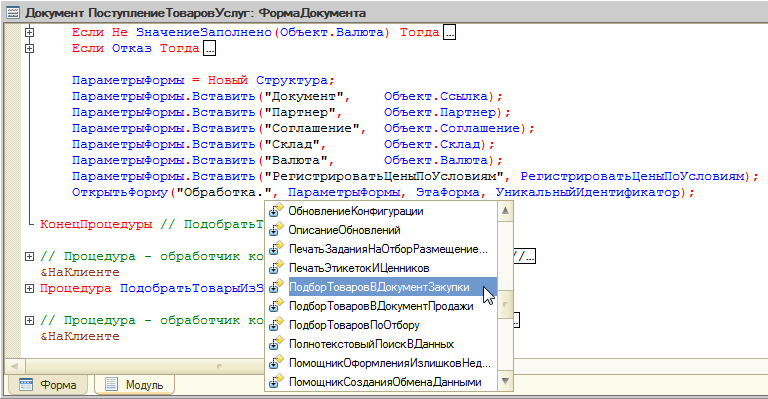768x399 pixels.
Task: Click icon beside ПомощникСозданияОбменаДанными
Action: (x=276, y=382)
